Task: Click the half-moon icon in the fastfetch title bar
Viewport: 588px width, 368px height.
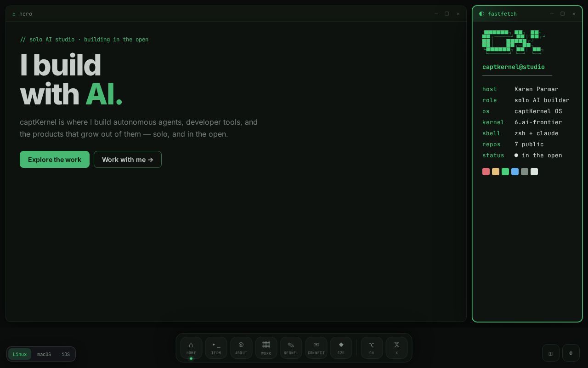Action: 481,14
